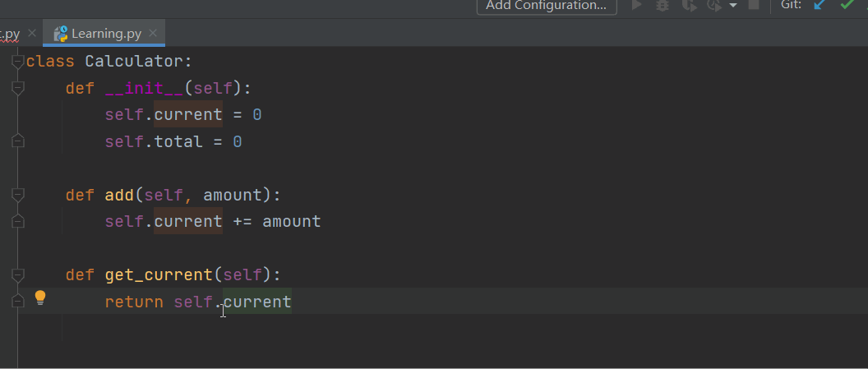The height and width of the screenshot is (369, 868).
Task: Open the Add Configuration dialog
Action: pos(547,6)
